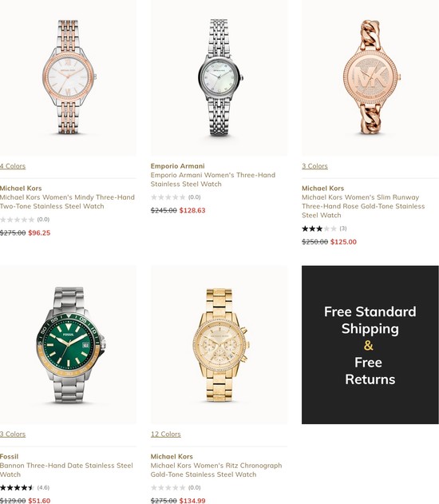The width and height of the screenshot is (439, 504).
Task: Open Bannon Three-Hand Date Stainless Steel Watch title
Action: (66, 470)
